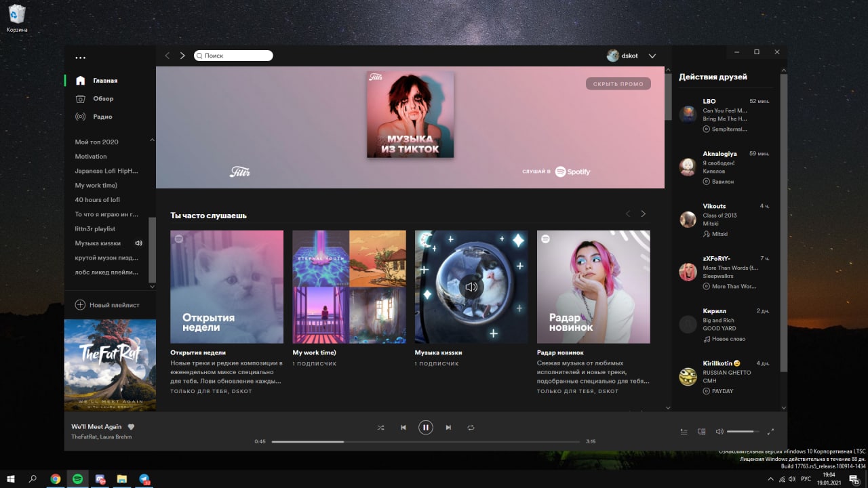Seek within the song progress bar
Image resolution: width=868 pixels, height=488 pixels.
tap(426, 441)
